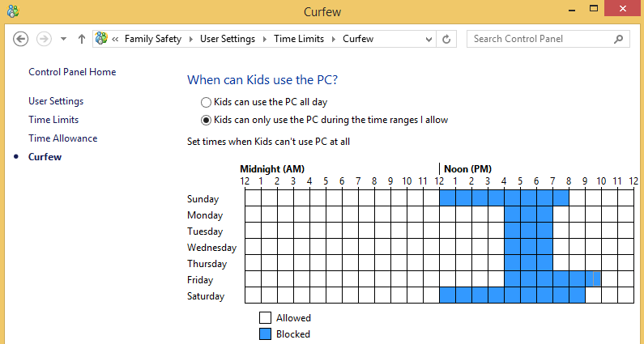Click User Settings breadcrumb in address bar

click(228, 39)
